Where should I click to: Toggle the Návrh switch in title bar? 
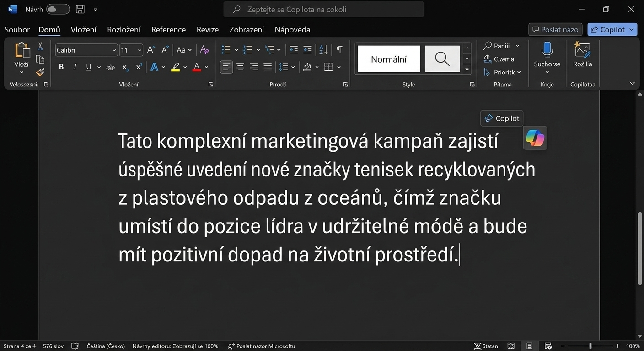pos(58,9)
